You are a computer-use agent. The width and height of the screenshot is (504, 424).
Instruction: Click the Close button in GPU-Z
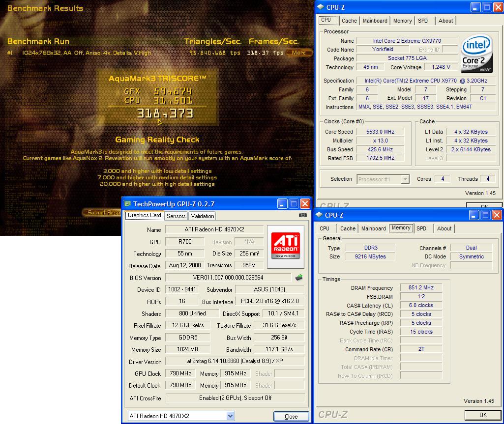[291, 416]
